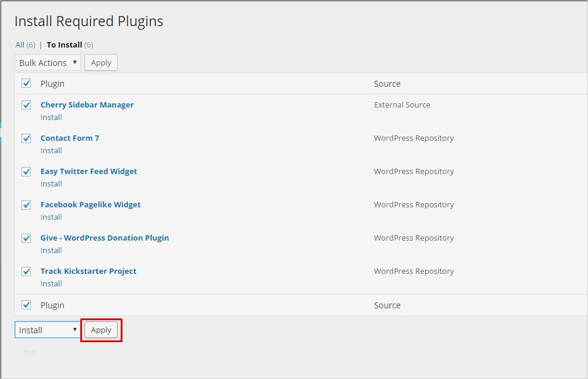Switch to the All plugins filter
This screenshot has width=588, height=379.
click(20, 45)
